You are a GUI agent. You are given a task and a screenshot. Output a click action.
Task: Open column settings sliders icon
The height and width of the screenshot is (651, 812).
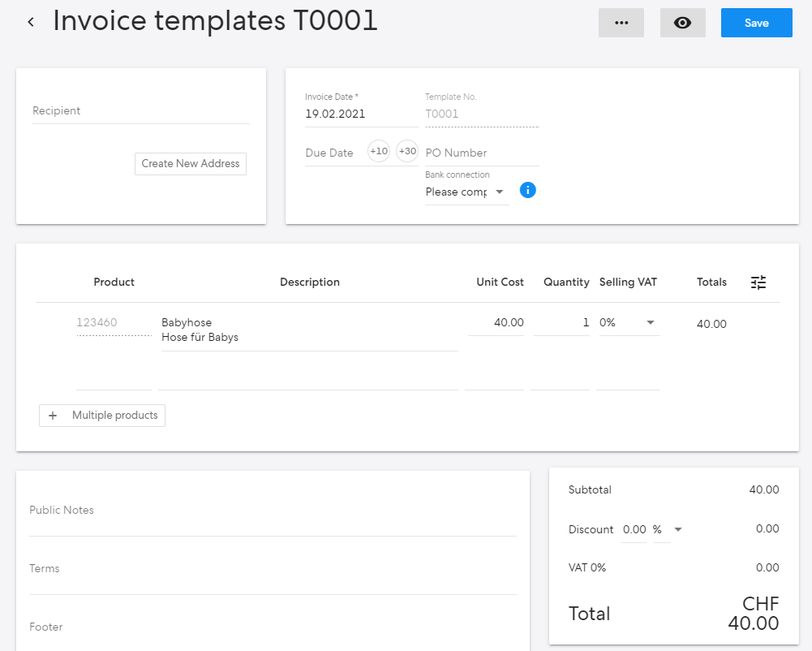coord(758,282)
